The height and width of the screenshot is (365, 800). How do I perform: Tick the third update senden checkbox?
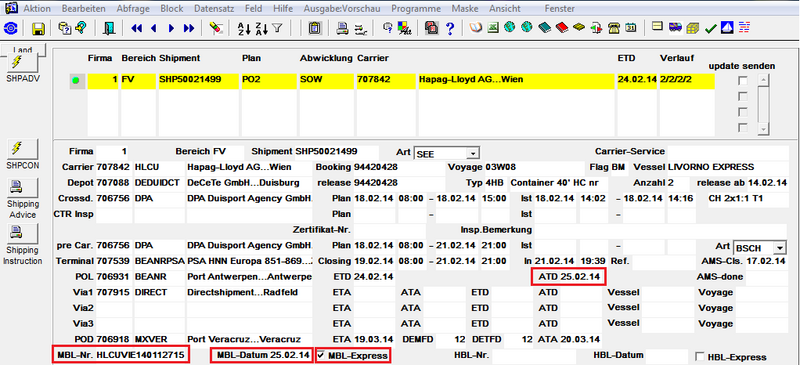[x=743, y=112]
